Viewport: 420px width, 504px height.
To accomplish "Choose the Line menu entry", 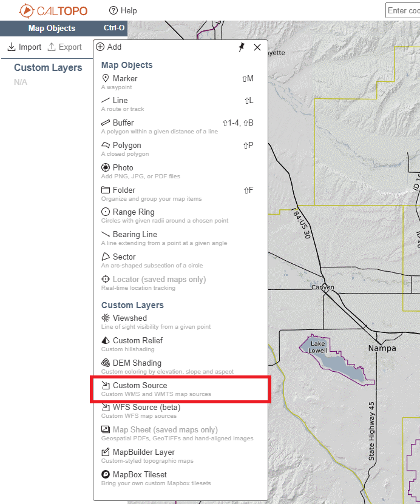I will pos(177,104).
